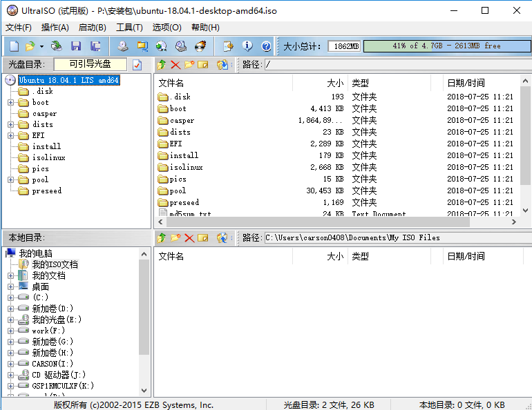Open the 操作(A) menu
Viewport: 532px width, 410px height.
coord(55,28)
